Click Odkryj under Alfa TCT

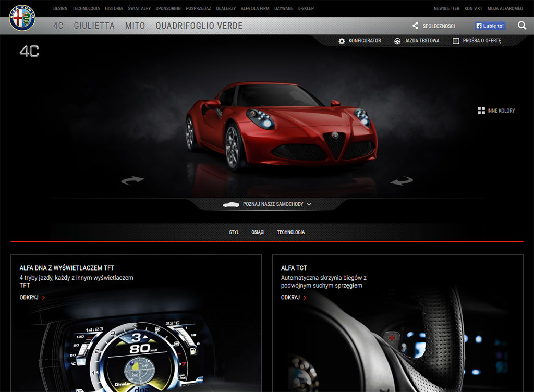click(x=290, y=298)
